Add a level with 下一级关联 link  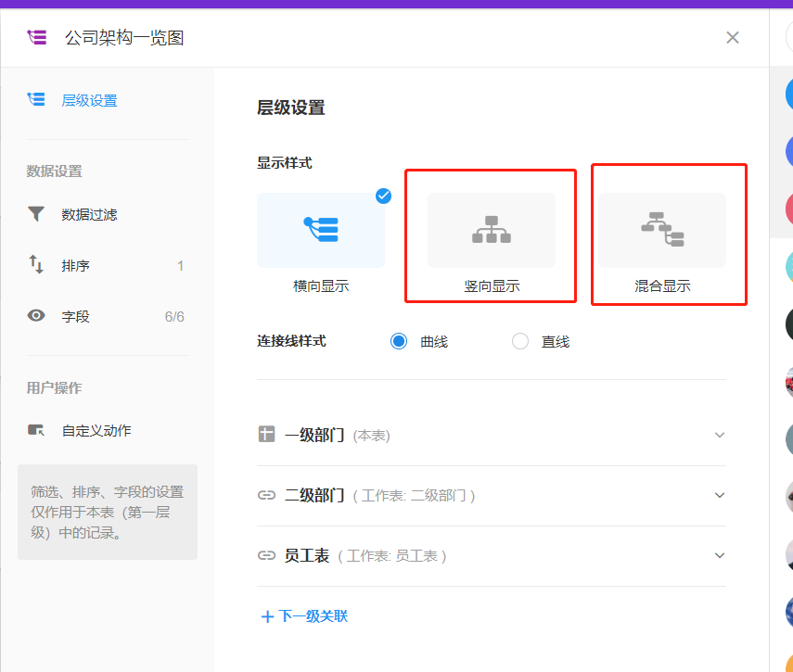pos(304,615)
